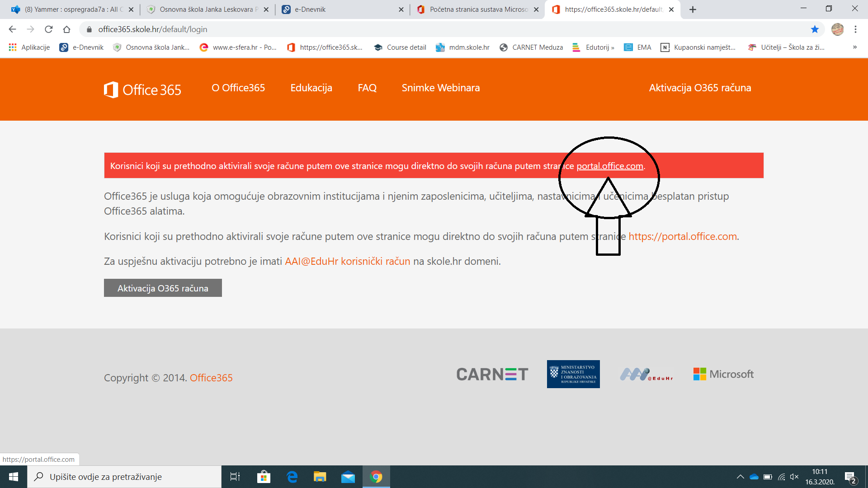This screenshot has width=868, height=488.
Task: Follow the orange https://portal.office.com link
Action: point(682,236)
